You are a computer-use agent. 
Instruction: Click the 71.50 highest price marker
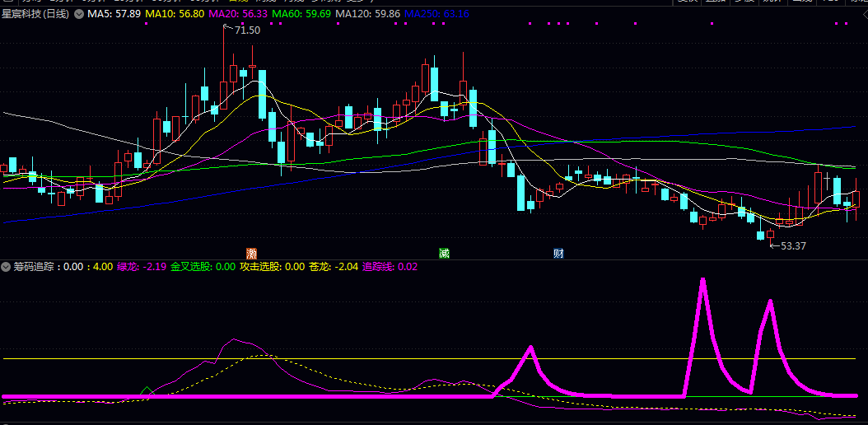(x=246, y=30)
